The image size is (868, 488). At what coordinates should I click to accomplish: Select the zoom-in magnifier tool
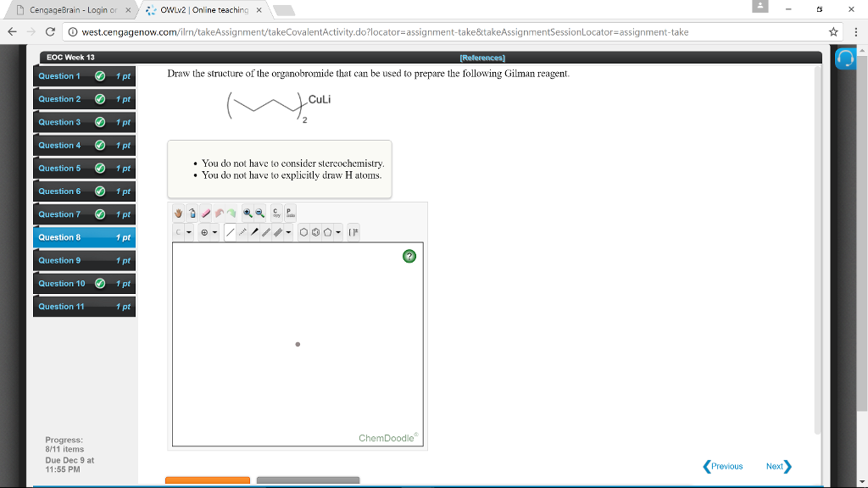coord(248,213)
